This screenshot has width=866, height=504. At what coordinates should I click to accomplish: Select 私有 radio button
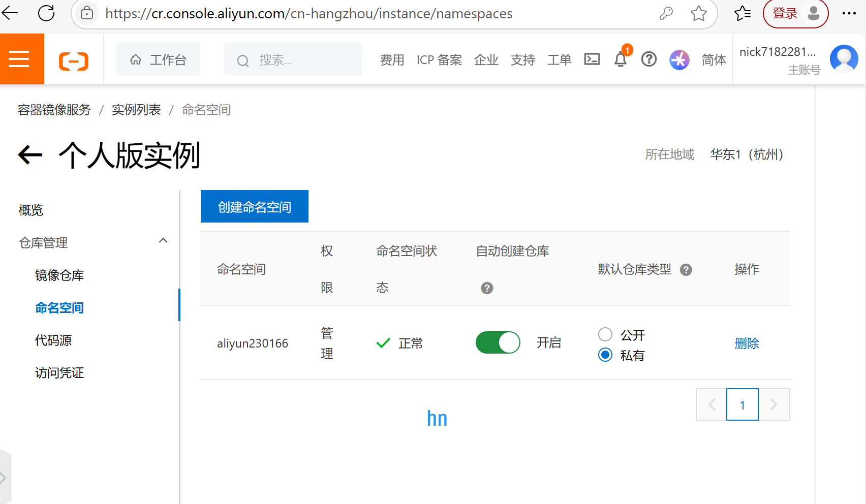pos(605,355)
